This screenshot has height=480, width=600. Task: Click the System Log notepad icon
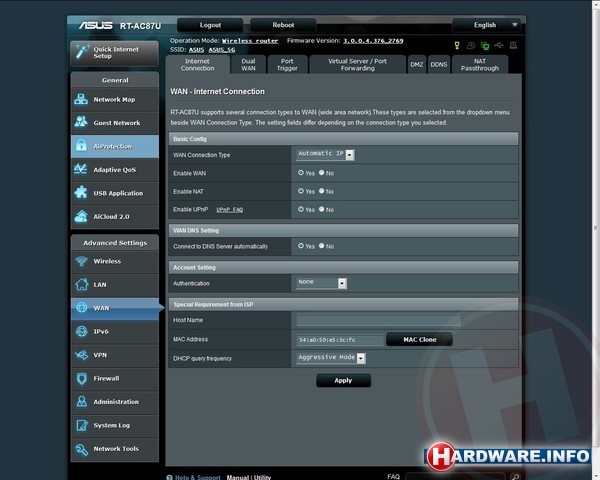click(81, 425)
